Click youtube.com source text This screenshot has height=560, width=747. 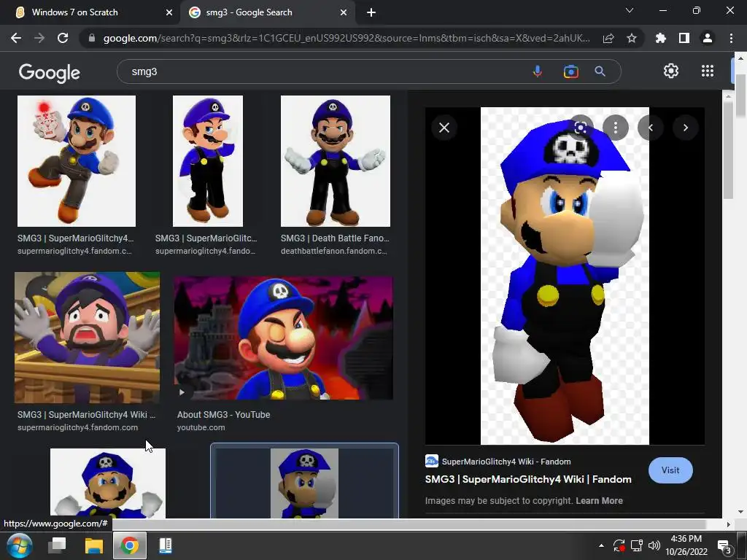point(201,427)
